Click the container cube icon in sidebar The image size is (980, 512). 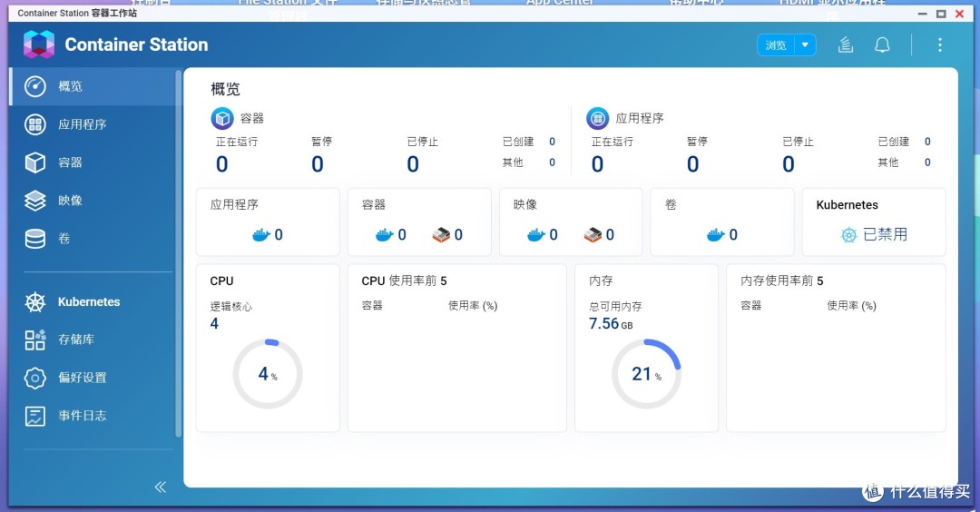point(35,162)
